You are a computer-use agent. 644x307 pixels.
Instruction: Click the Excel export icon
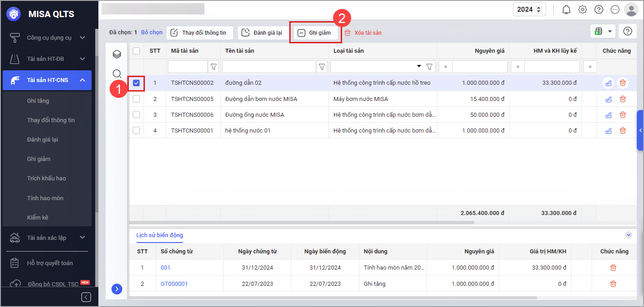click(598, 31)
